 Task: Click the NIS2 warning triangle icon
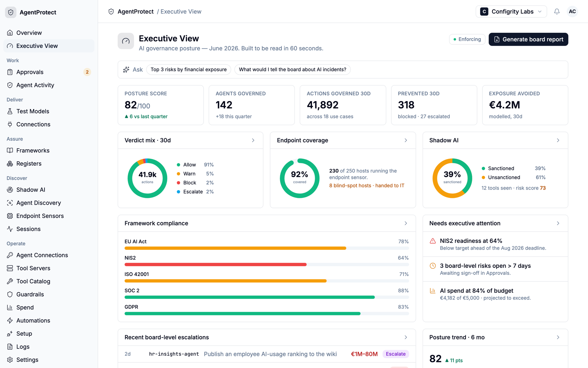(x=433, y=241)
